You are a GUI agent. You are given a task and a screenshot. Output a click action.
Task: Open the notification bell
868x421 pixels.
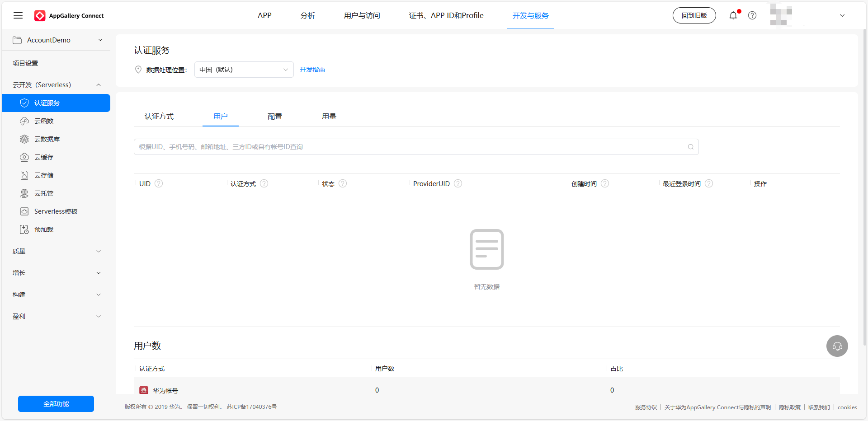pyautogui.click(x=733, y=15)
